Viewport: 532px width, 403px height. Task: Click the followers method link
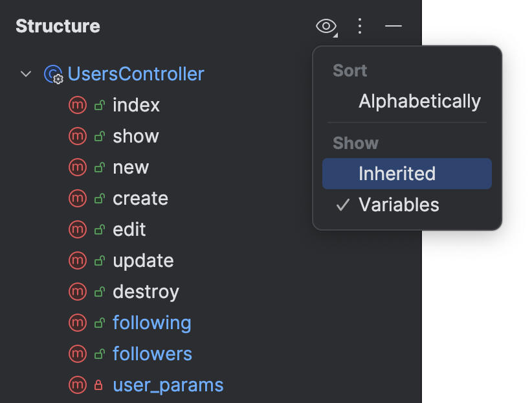152,354
